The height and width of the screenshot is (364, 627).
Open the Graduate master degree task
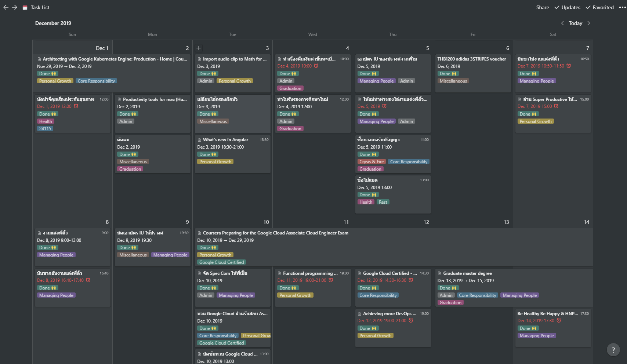(467, 273)
